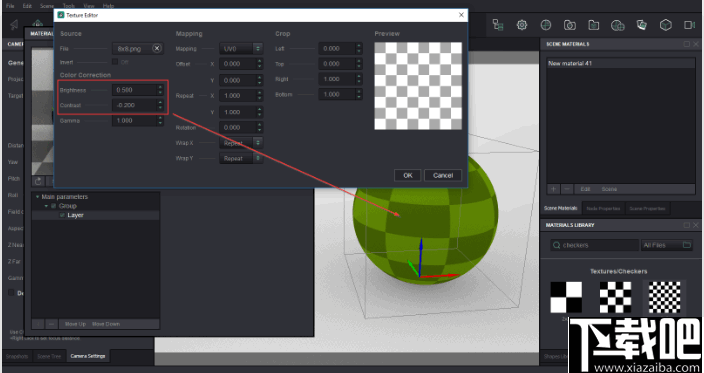Screen dimensions: 704x373
Task: Click the Gamma value stepper arrows
Action: click(x=160, y=121)
